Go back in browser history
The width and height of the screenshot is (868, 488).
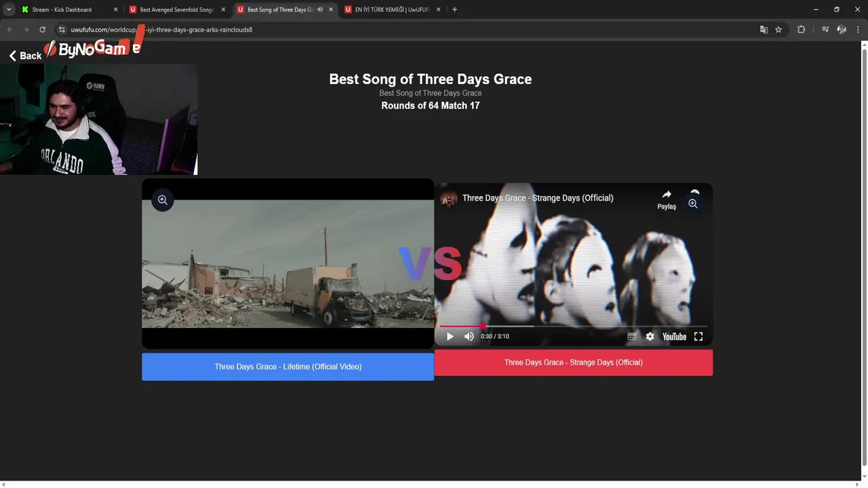click(x=9, y=30)
